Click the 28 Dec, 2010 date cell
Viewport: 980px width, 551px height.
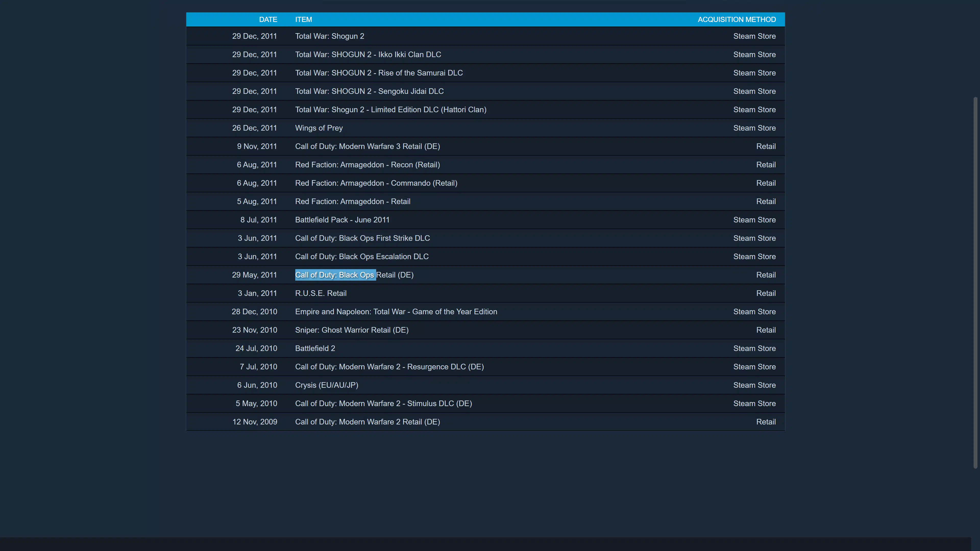click(254, 312)
